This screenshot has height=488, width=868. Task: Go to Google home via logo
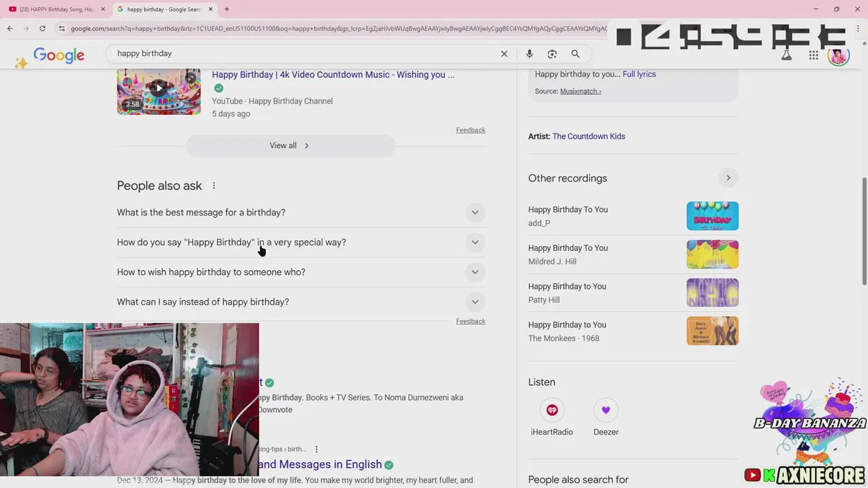(59, 56)
